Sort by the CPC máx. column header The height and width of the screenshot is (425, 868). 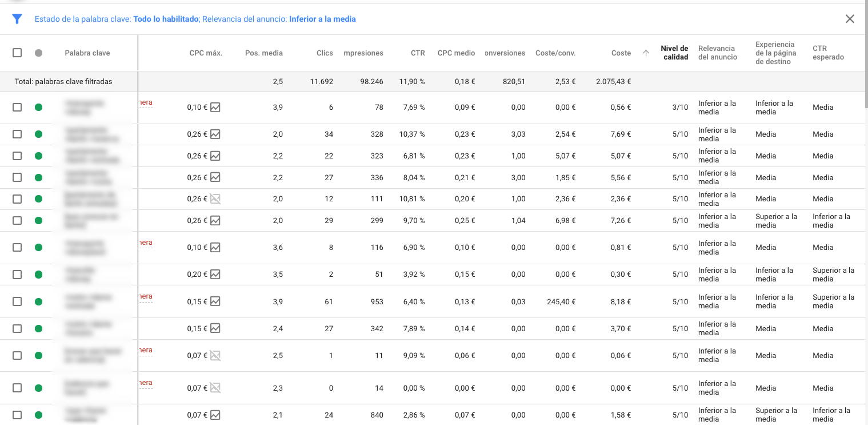coord(206,53)
